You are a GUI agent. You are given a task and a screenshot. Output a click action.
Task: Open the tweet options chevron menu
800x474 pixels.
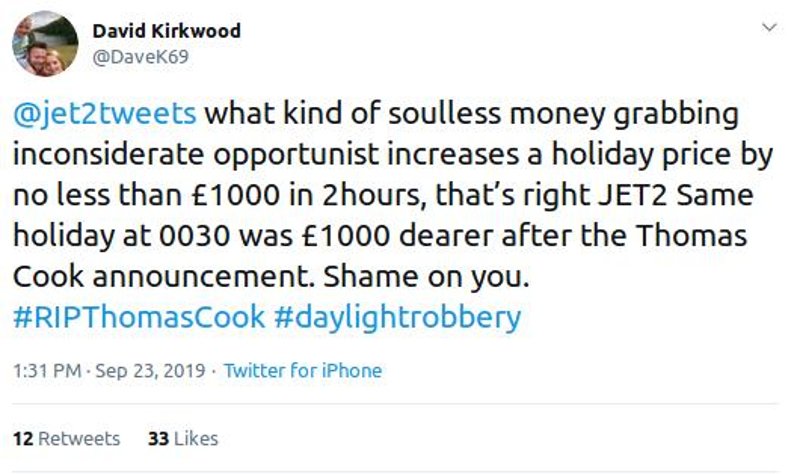click(x=769, y=27)
